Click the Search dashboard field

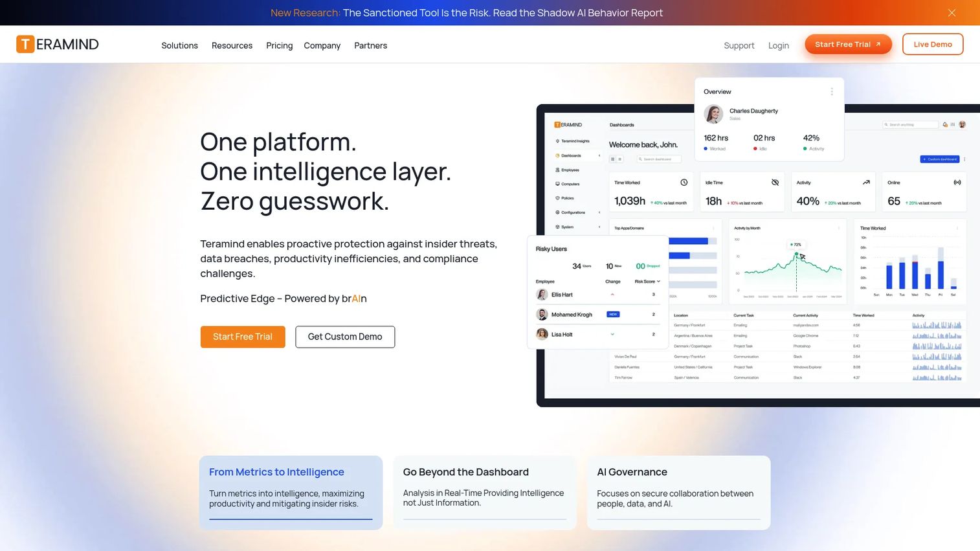click(658, 159)
